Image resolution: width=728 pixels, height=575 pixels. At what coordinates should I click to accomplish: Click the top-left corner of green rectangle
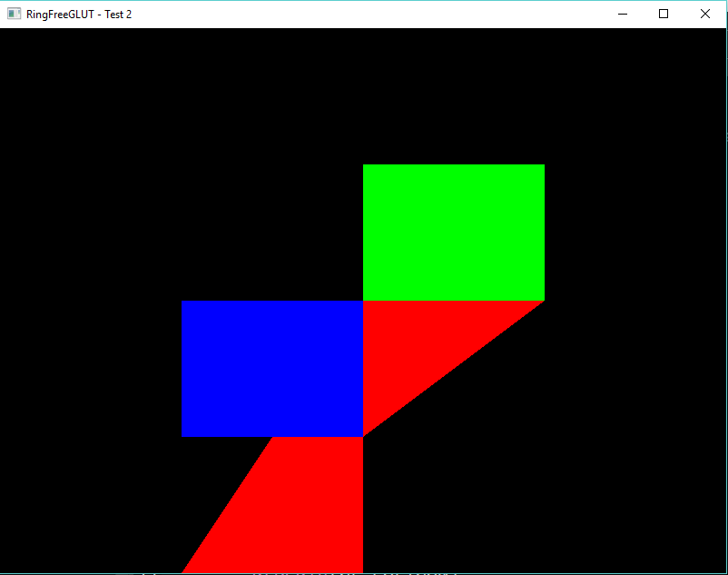[x=365, y=166]
